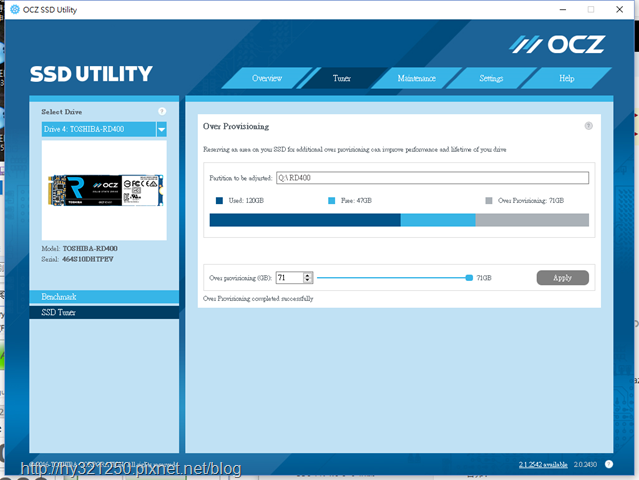Close the OCZ SSD Utility window
Image resolution: width=639 pixels, height=480 pixels.
[x=619, y=9]
